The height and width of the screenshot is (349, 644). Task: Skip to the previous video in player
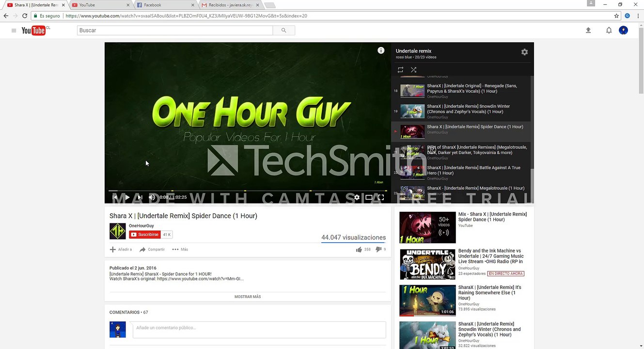[115, 197]
